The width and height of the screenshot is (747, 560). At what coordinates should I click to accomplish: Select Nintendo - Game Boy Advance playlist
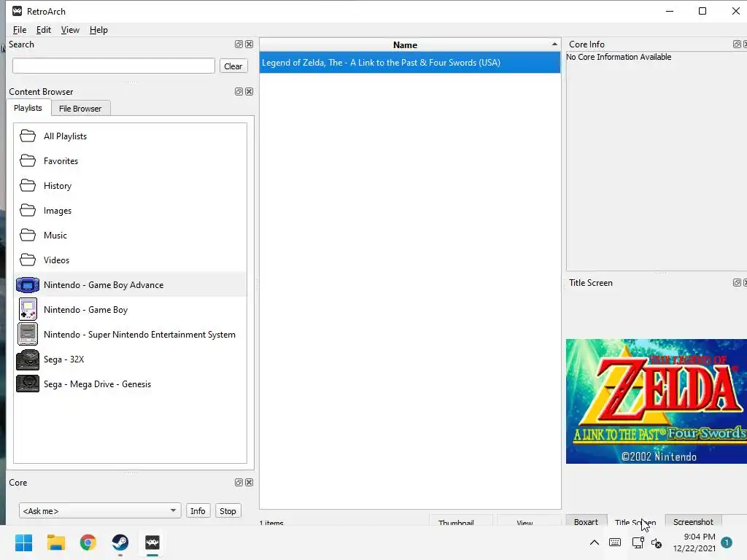[130, 285]
